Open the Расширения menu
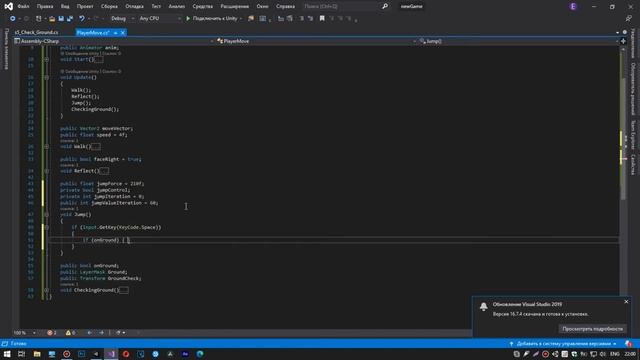This screenshot has width=640, height=360. pos(235,7)
